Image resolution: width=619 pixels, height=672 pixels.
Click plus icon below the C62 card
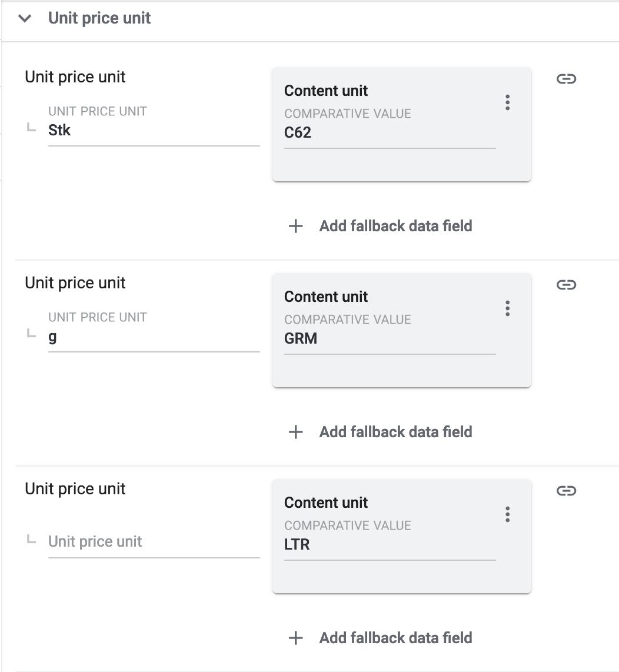click(296, 226)
